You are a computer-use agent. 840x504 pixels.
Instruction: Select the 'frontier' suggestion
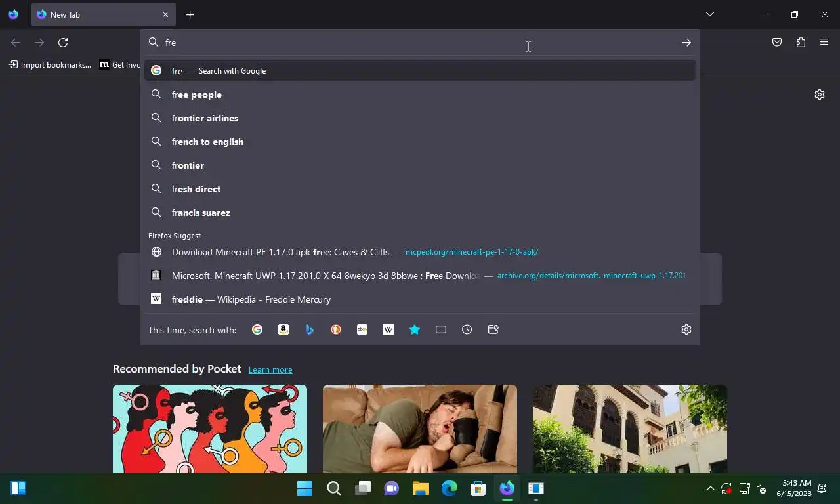tap(420, 165)
